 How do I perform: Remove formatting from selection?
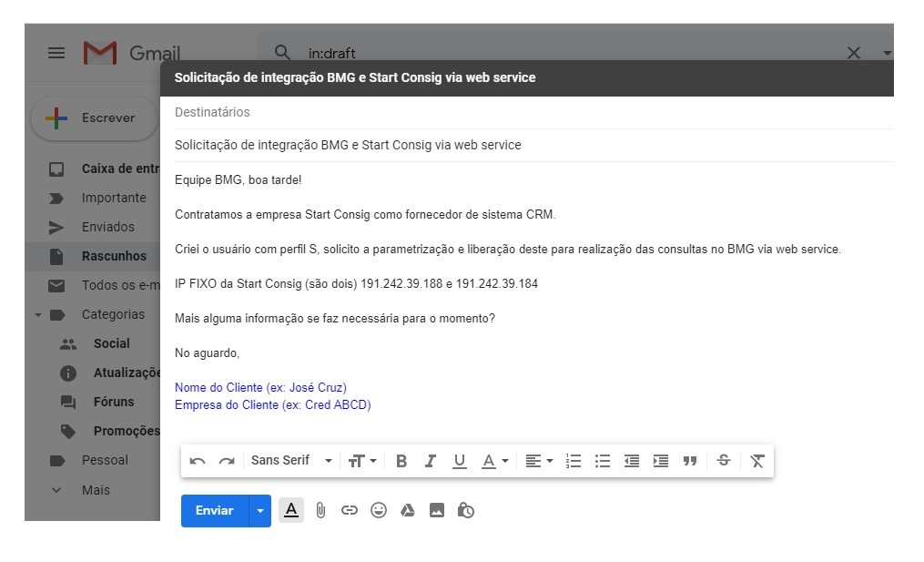757,461
